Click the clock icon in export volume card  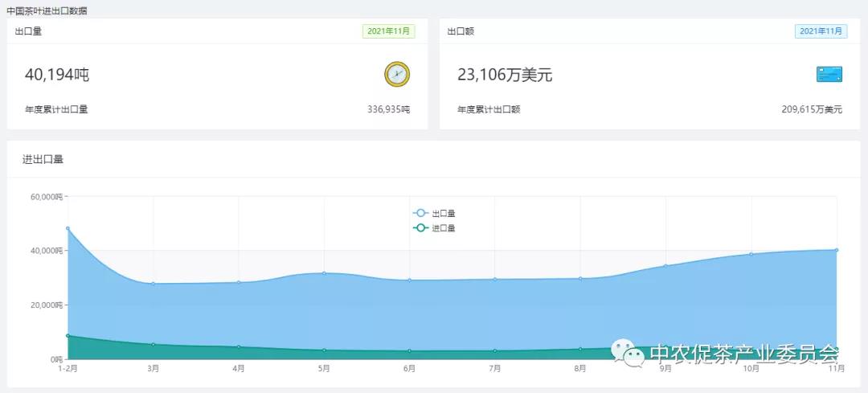[x=397, y=74]
